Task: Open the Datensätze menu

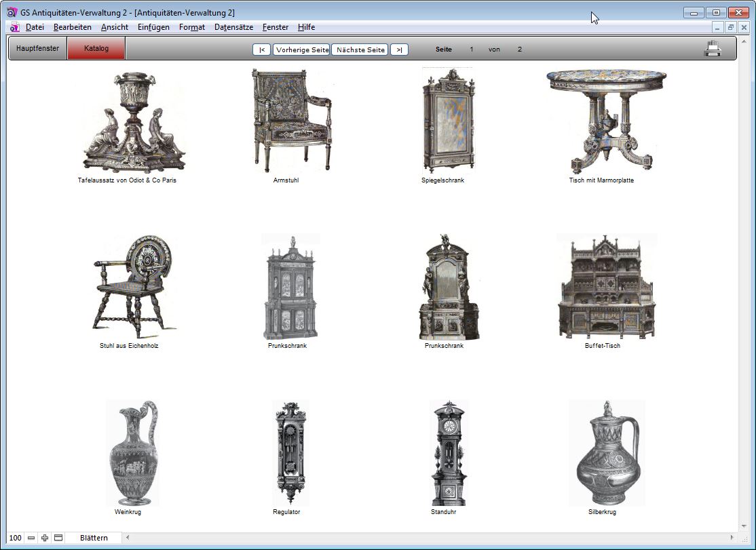Action: (233, 27)
